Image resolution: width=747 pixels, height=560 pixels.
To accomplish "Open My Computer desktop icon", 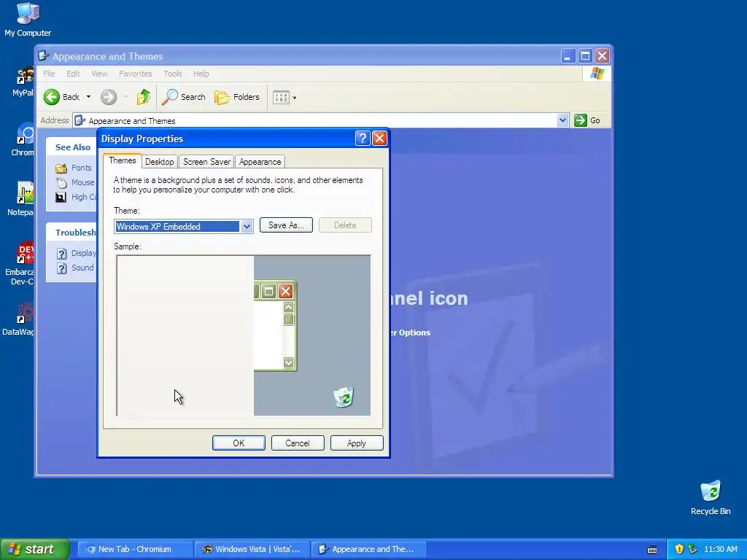I will click(28, 19).
